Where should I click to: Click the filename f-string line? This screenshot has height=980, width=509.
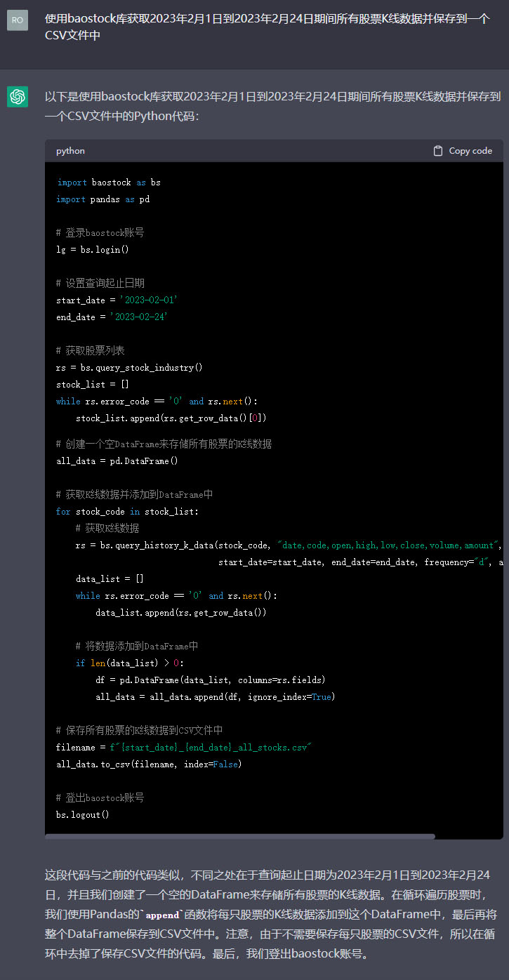tap(183, 748)
